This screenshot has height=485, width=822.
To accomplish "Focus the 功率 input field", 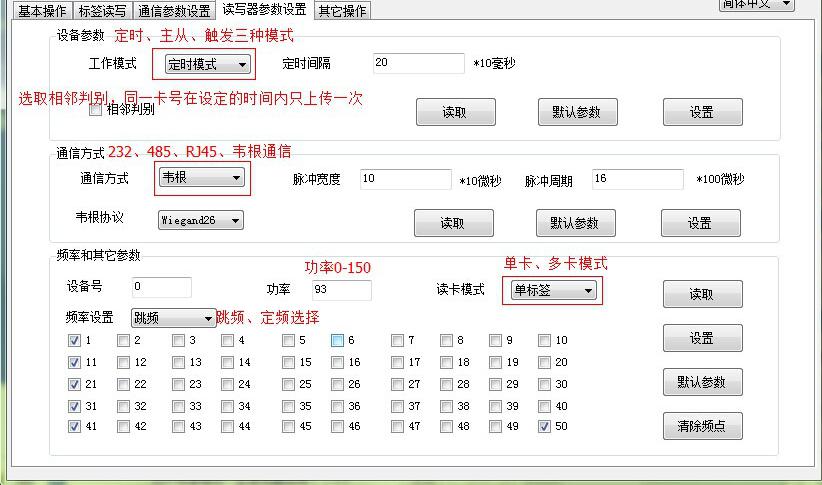I will 340,290.
